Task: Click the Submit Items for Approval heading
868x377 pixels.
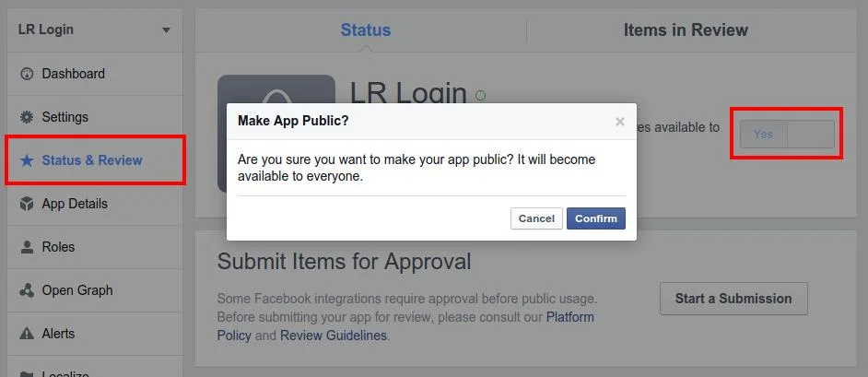Action: [344, 261]
